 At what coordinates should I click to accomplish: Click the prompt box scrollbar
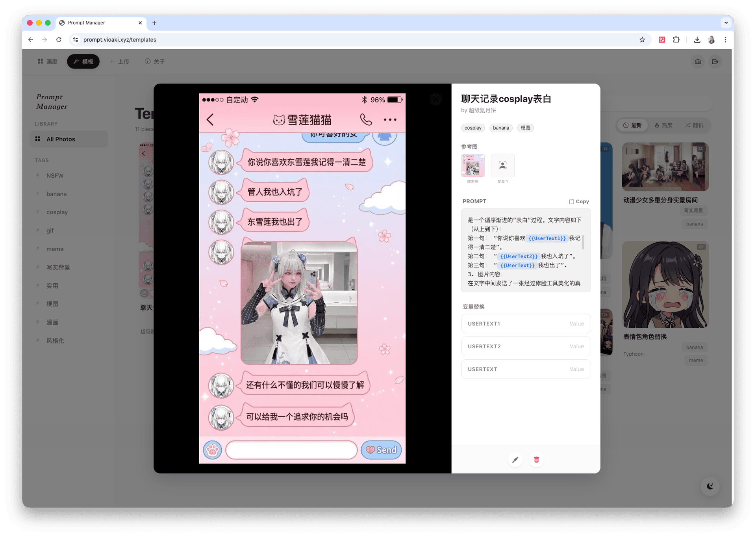pos(583,242)
